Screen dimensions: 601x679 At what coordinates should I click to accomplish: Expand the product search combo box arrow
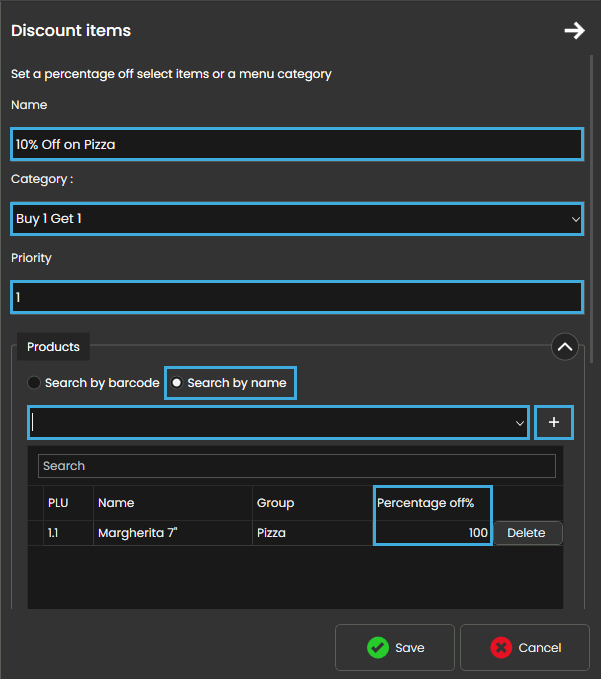click(x=520, y=424)
